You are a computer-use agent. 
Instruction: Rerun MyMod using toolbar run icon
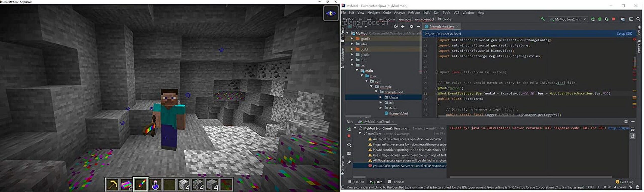pos(593,19)
